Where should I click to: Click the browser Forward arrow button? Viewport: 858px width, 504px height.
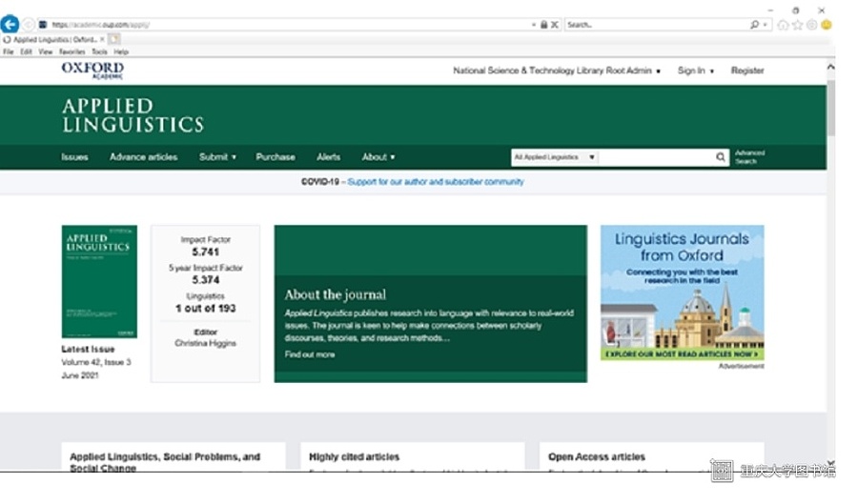point(28,25)
